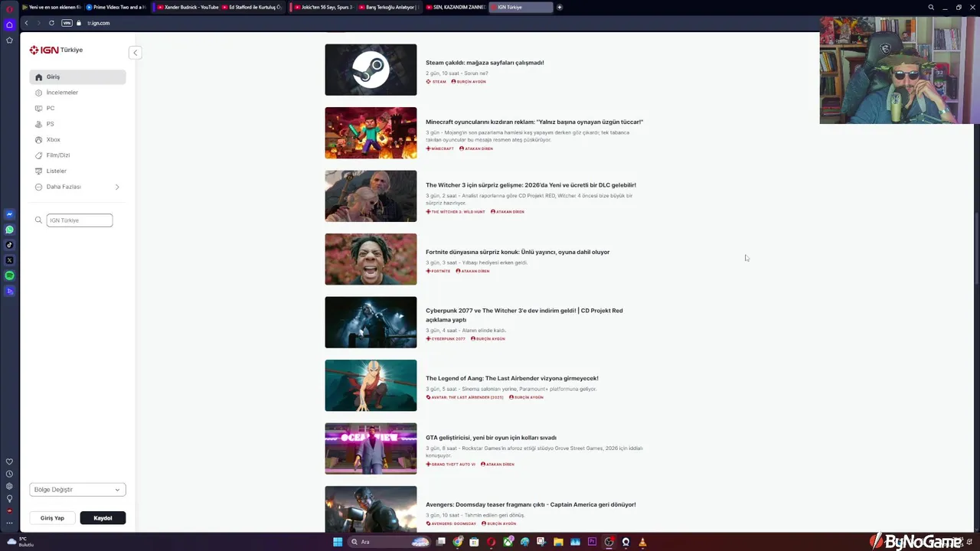Select Listeler in IGN navigation
The image size is (980, 551).
[x=77, y=171]
